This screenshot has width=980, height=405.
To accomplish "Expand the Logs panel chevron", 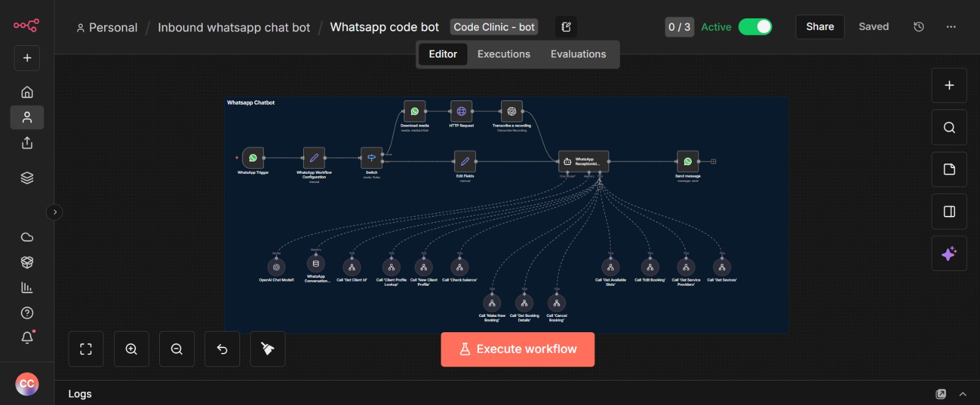I will (x=963, y=394).
